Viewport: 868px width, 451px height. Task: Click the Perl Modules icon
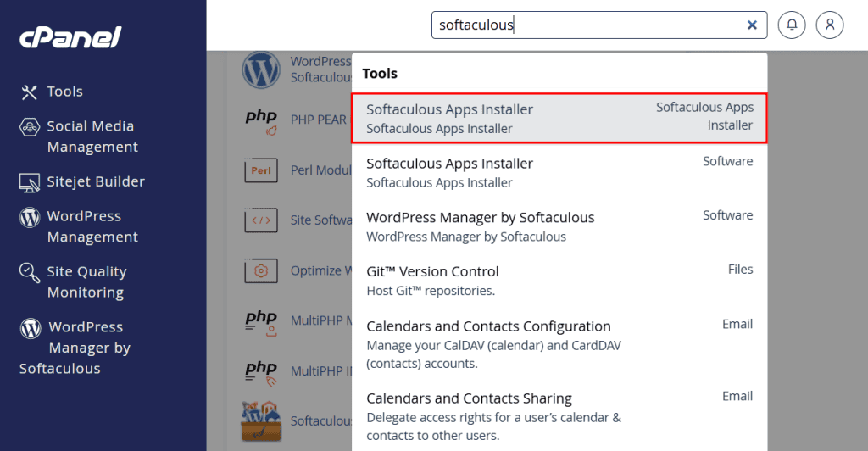[261, 170]
